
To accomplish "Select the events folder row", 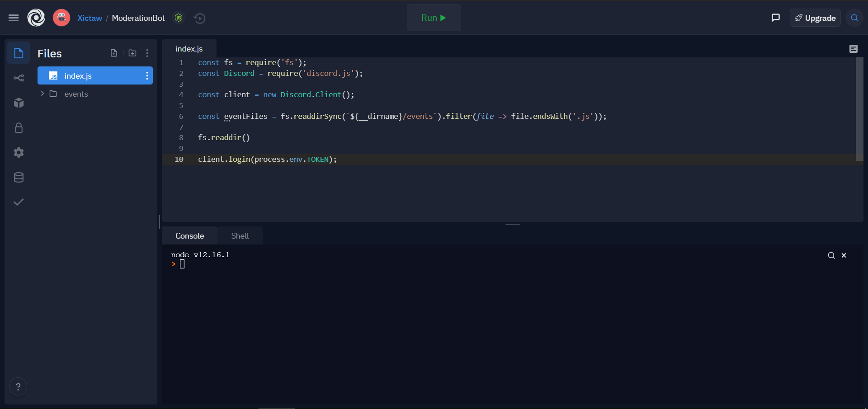I will [95, 94].
